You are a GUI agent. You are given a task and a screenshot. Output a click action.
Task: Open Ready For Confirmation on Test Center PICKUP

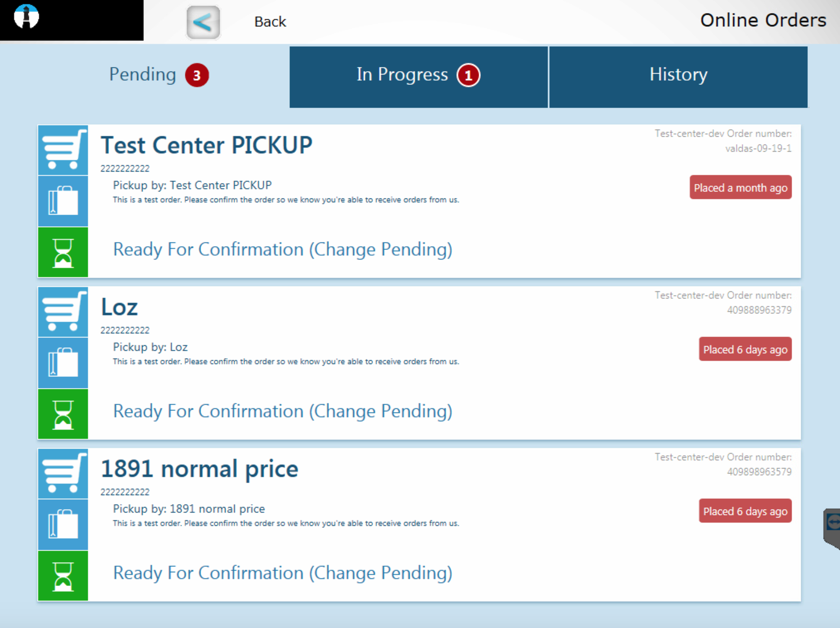pos(283,249)
